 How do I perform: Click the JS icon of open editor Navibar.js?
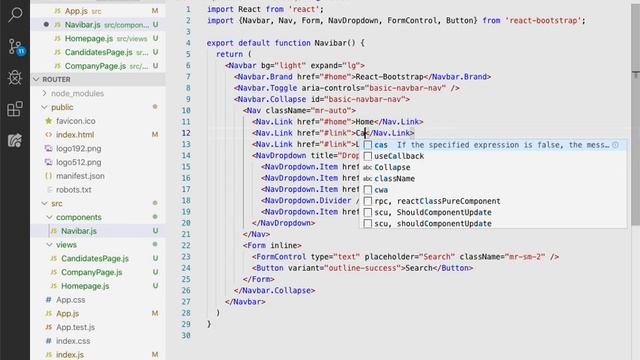[58, 25]
